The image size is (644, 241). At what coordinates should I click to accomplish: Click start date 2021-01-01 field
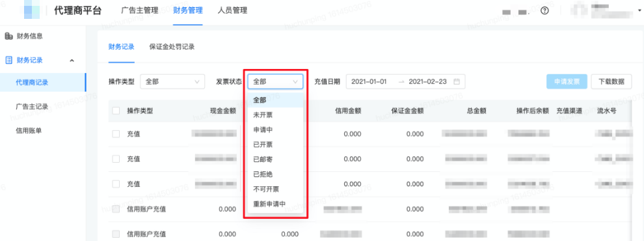click(369, 81)
